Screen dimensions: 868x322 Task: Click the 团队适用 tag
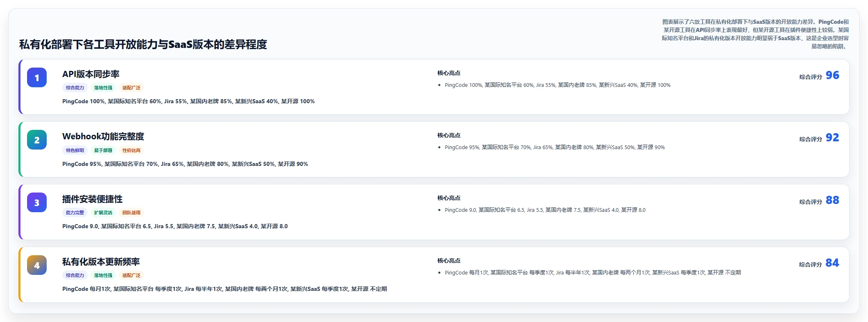point(131,213)
